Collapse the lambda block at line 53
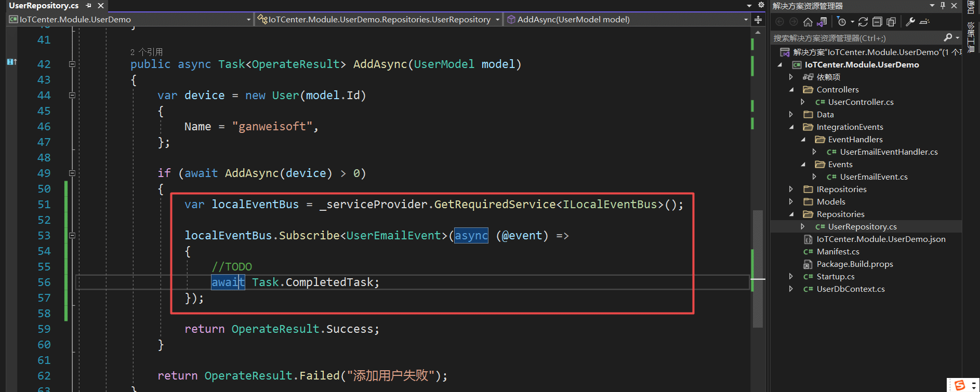The image size is (980, 392). coord(72,236)
